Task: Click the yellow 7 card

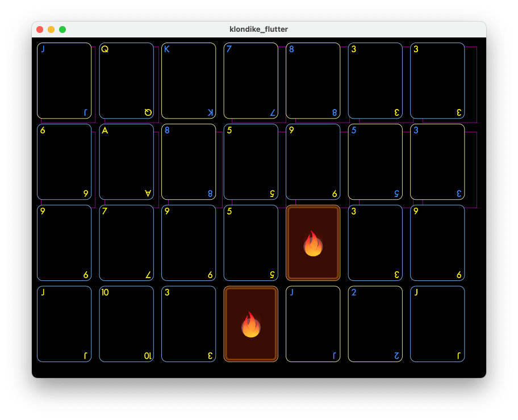Action: tap(127, 243)
